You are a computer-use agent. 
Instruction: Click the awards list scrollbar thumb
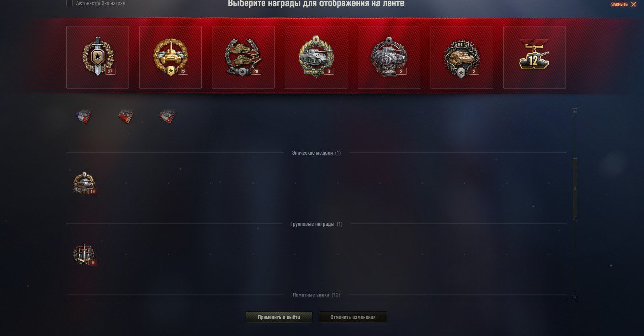click(575, 188)
